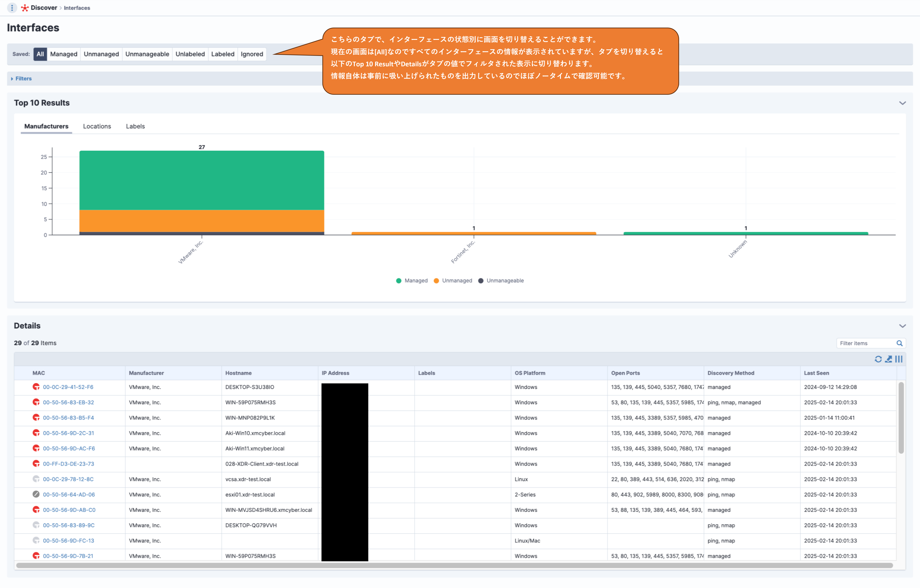Click the Discover logo icon
The width and height of the screenshot is (920, 588).
[x=25, y=8]
